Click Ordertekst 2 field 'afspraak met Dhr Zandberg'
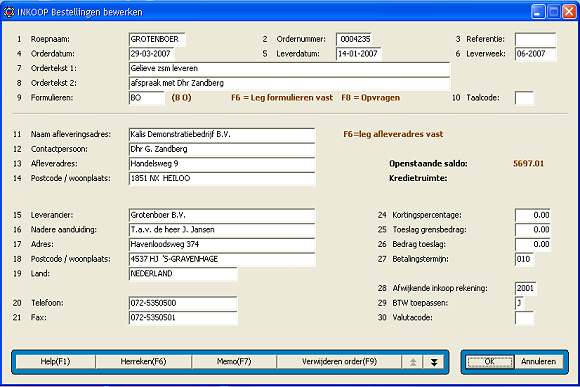Screen dimensions: 580x387 pyautogui.click(x=289, y=83)
